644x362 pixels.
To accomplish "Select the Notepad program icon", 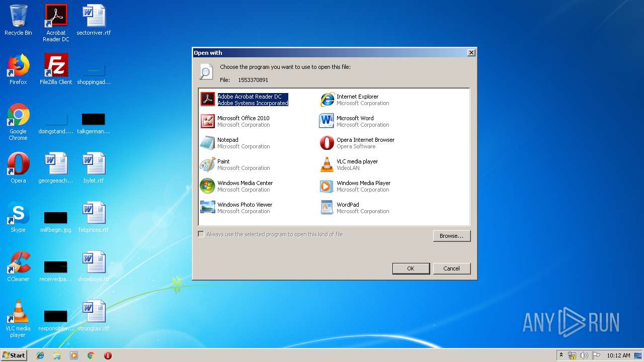I will 208,143.
